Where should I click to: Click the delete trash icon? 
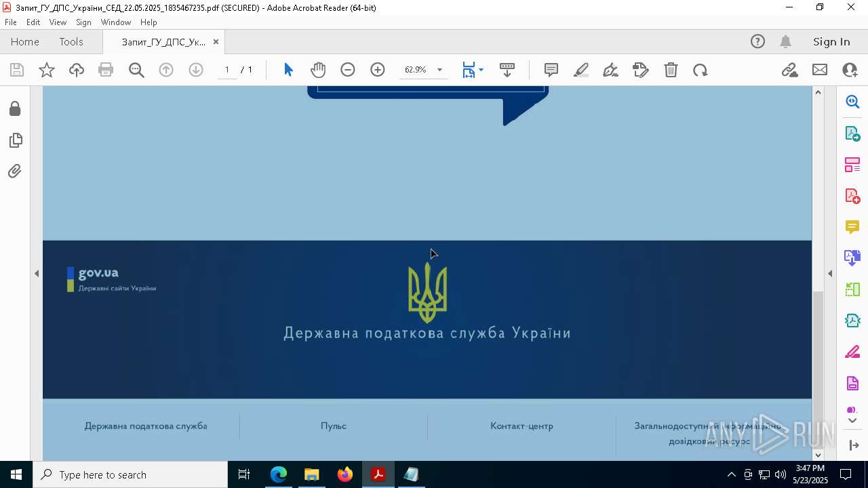671,70
